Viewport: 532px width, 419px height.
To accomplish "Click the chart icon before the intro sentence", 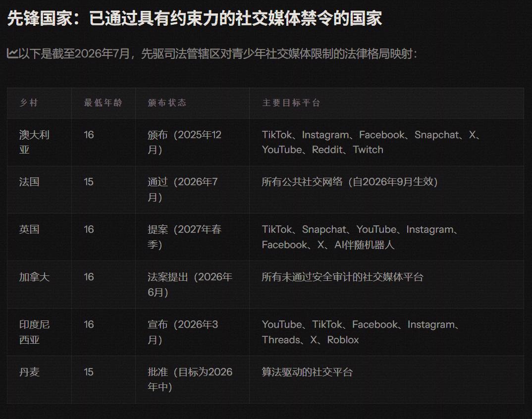I will (12, 53).
